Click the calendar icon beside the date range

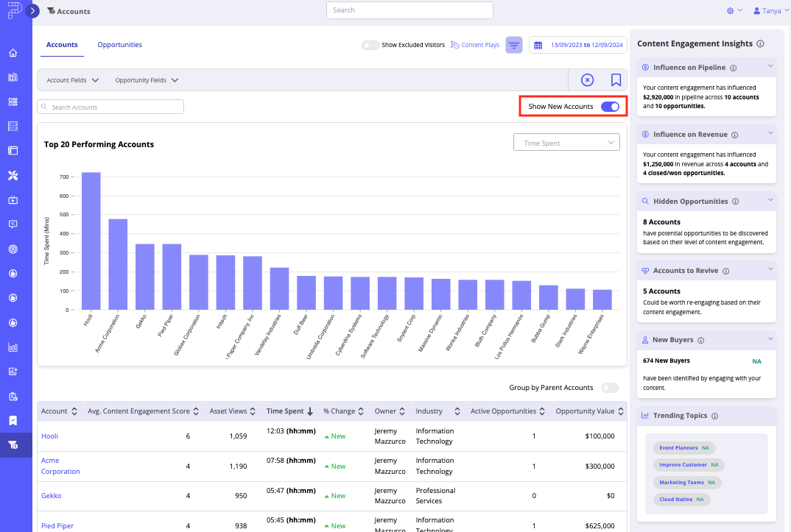pos(537,45)
